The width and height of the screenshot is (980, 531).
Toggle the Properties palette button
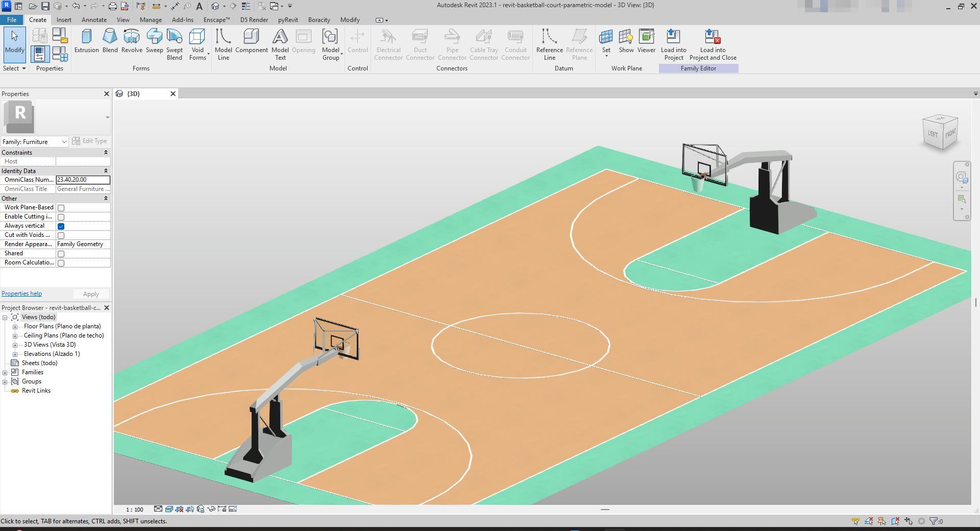[x=40, y=54]
